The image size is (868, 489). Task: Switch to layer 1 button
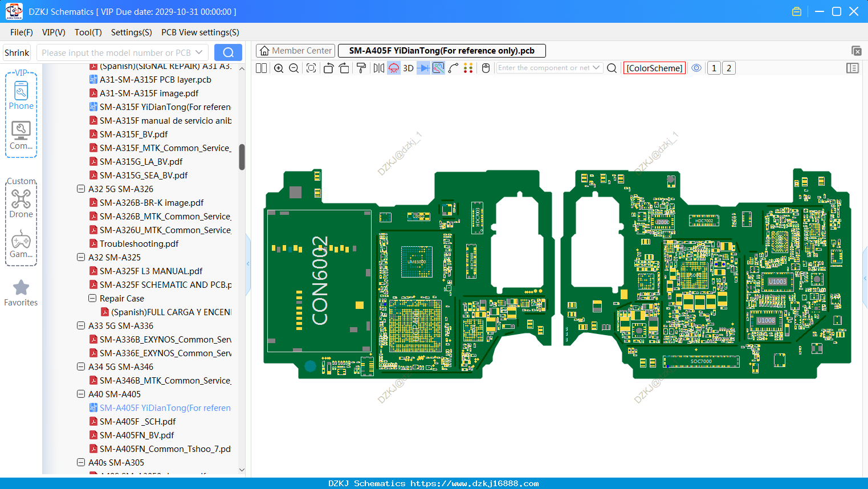click(x=714, y=68)
